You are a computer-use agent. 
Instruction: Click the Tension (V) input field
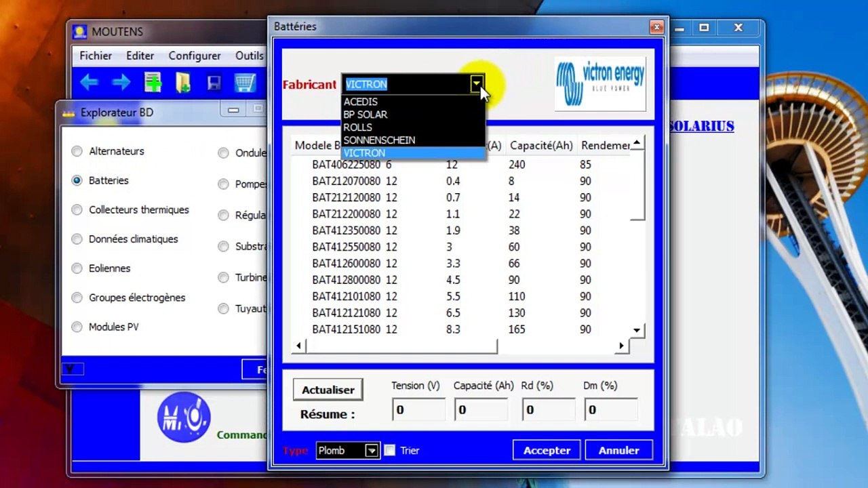tap(418, 410)
